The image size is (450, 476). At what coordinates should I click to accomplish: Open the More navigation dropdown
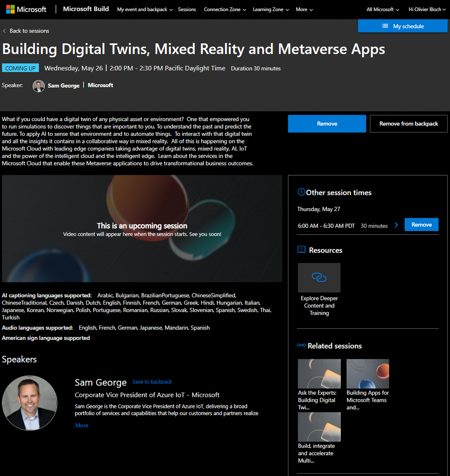coord(304,10)
